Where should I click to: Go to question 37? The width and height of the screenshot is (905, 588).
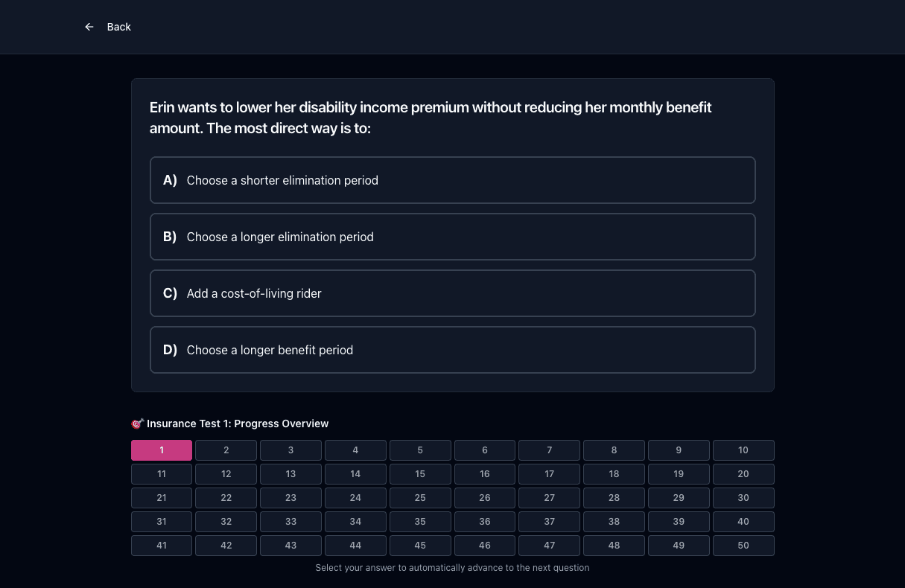pyautogui.click(x=550, y=522)
